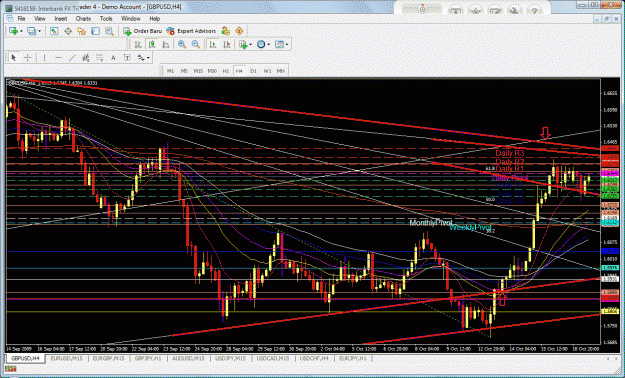Toggle chart Auto Scroll
The image size is (625, 378).
(213, 45)
